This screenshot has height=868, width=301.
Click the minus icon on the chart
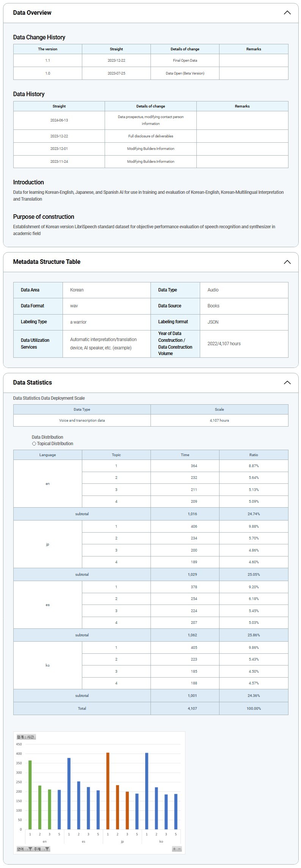click(179, 849)
